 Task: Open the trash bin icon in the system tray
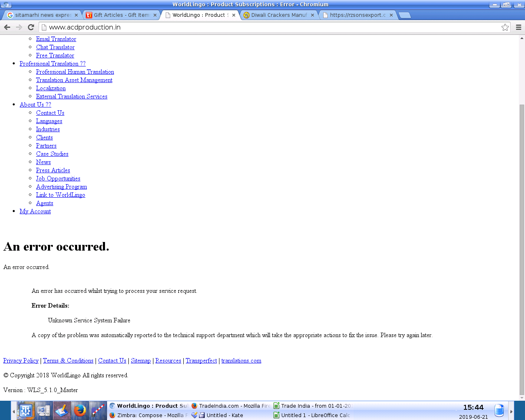click(499, 410)
